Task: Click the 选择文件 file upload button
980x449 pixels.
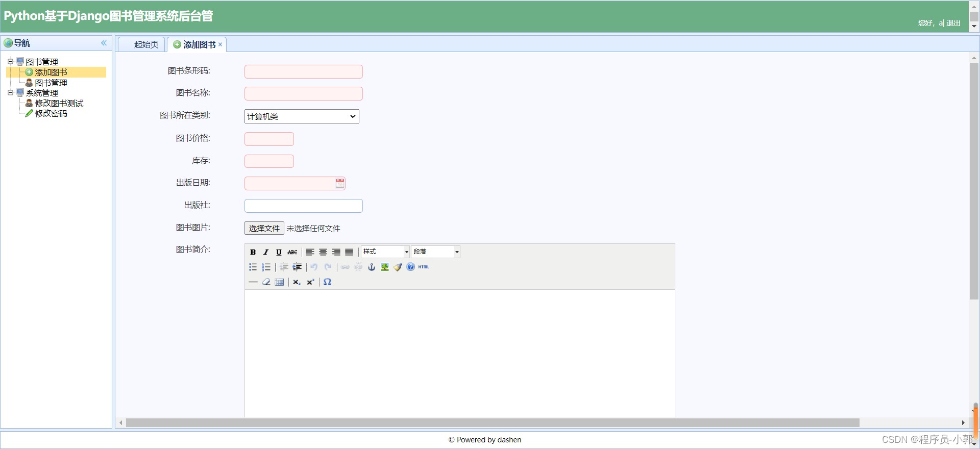Action: (264, 228)
